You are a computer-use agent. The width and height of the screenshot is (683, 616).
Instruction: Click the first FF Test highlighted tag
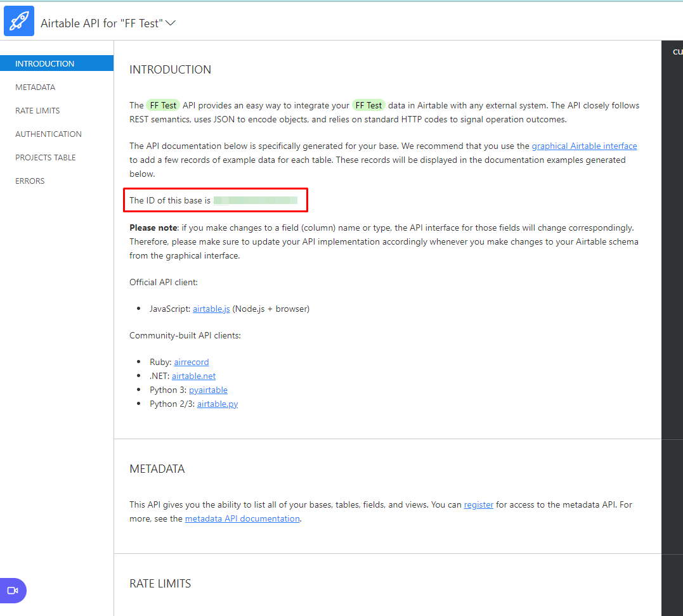163,105
